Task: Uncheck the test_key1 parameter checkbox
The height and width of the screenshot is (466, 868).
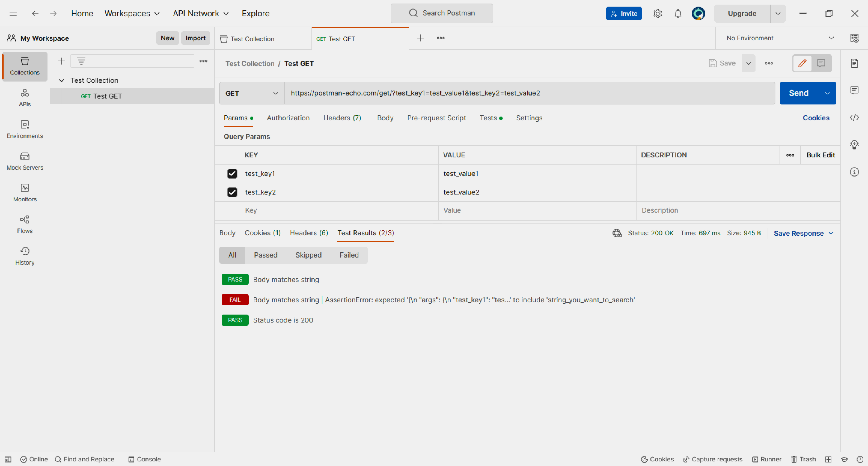Action: [232, 174]
